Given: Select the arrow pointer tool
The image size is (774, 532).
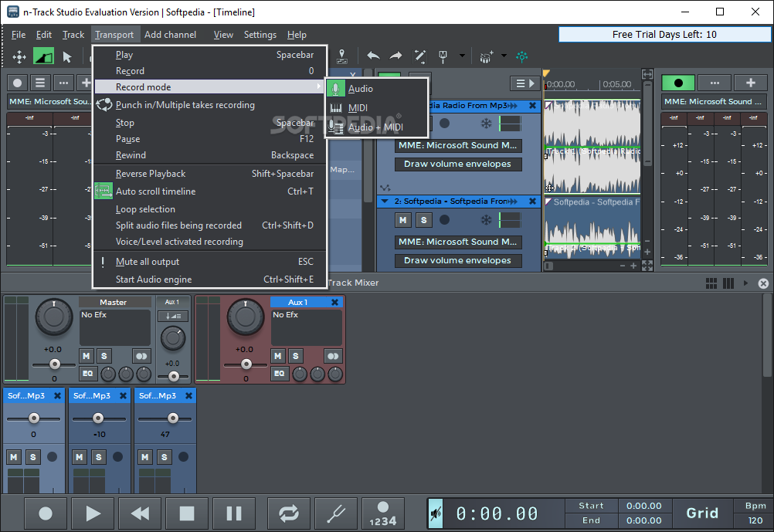Looking at the screenshot, I should (x=67, y=57).
